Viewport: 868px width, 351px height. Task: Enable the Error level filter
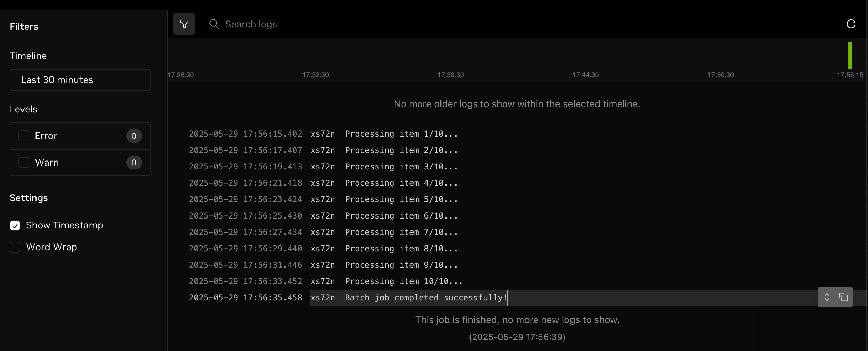[x=24, y=136]
